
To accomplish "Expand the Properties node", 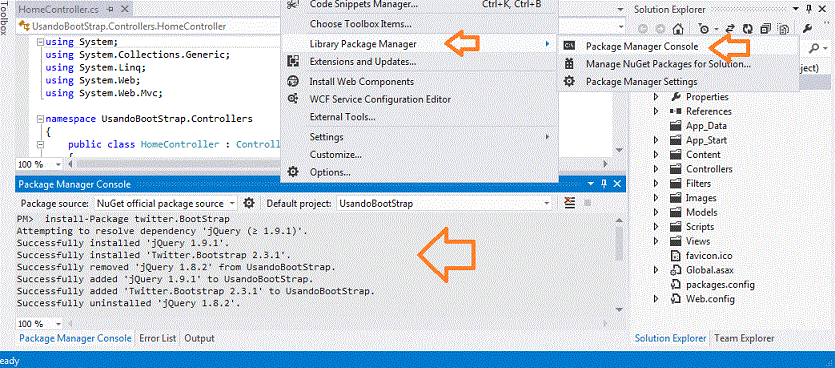I will (656, 97).
